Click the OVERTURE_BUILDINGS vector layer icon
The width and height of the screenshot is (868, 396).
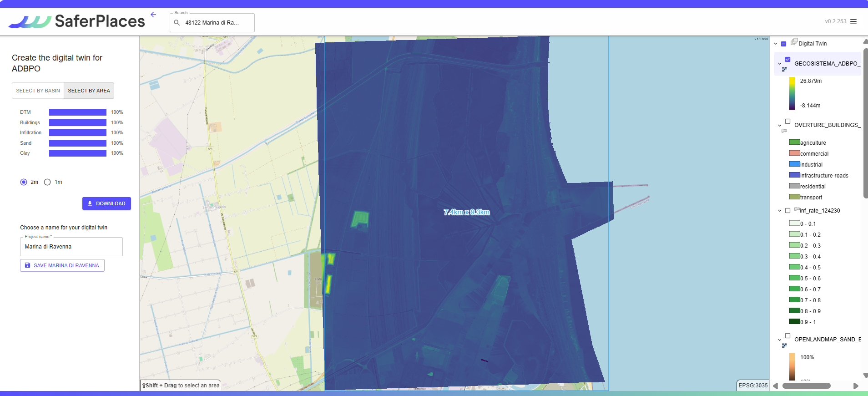pos(784,131)
